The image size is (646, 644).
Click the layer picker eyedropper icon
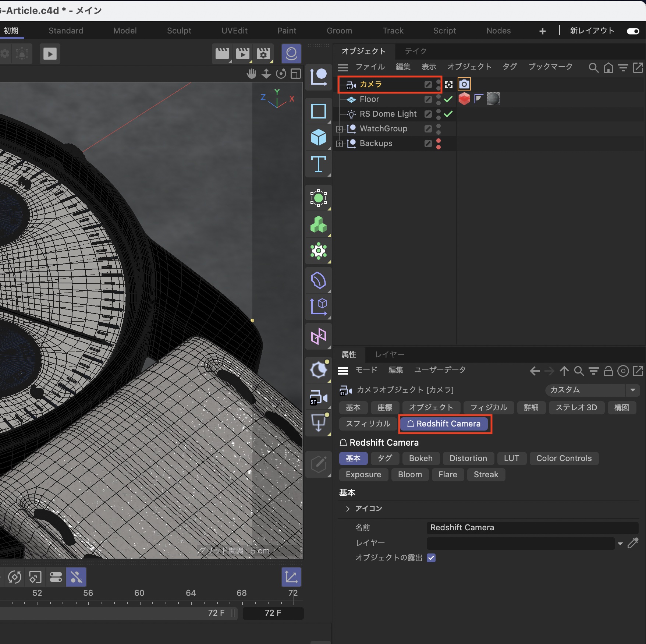633,543
